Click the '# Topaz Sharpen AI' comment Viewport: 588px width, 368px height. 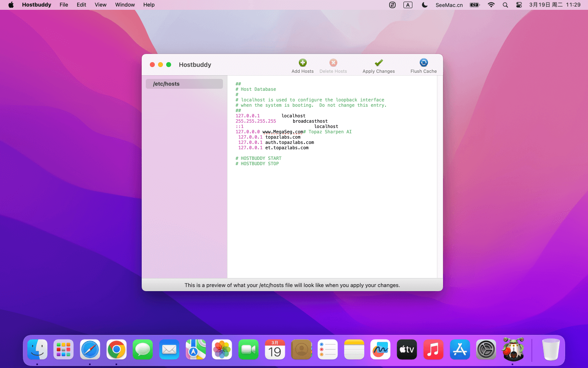(327, 132)
